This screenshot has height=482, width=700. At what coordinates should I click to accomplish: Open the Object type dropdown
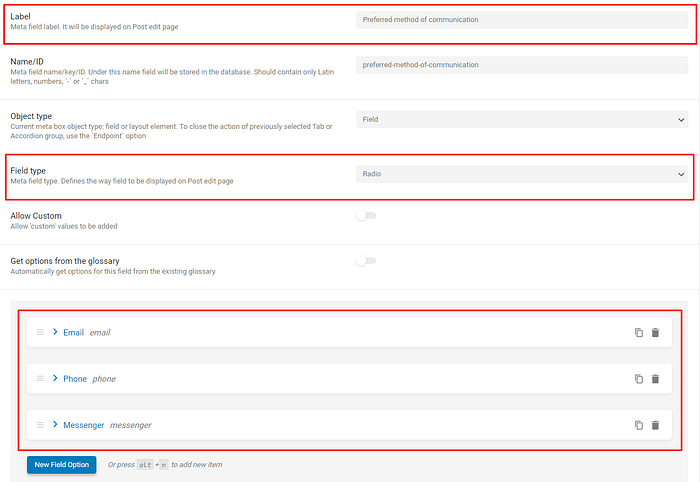click(522, 120)
